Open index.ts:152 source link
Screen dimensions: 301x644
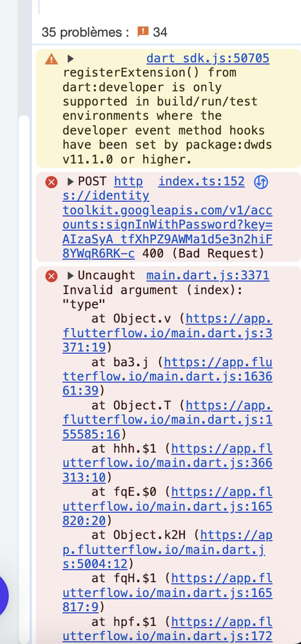pos(201,181)
